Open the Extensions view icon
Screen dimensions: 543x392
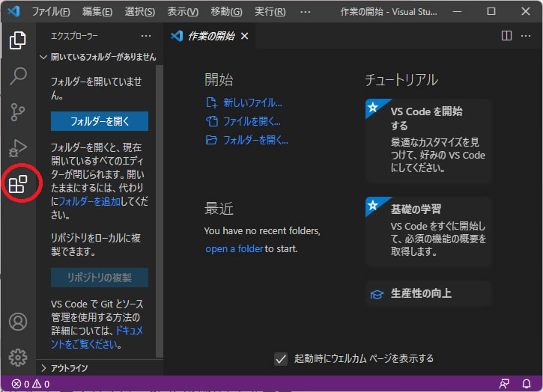click(x=18, y=183)
